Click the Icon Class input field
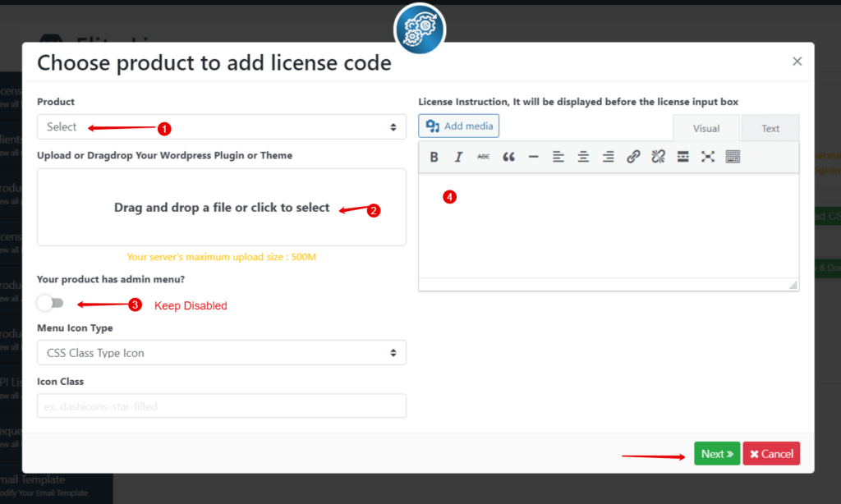 pyautogui.click(x=221, y=406)
